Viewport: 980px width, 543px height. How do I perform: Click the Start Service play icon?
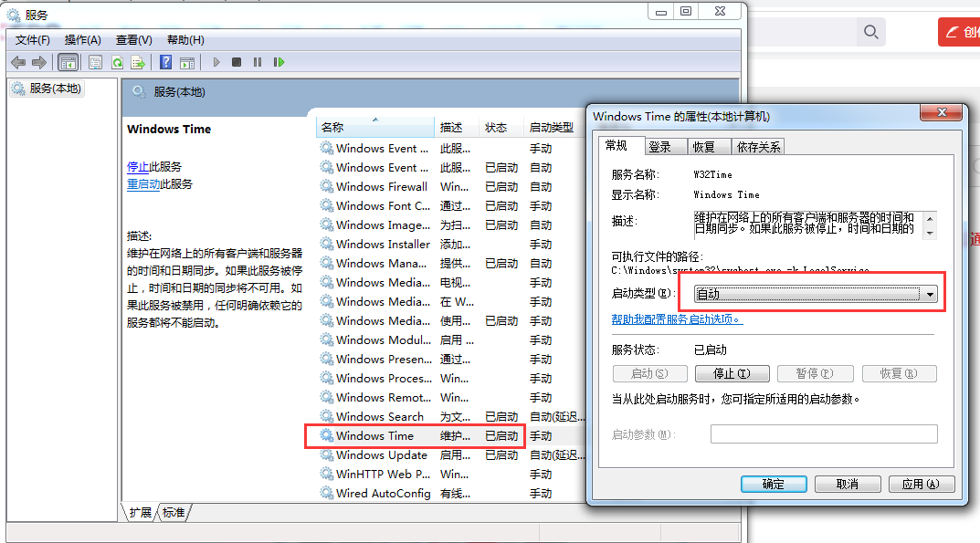[216, 62]
